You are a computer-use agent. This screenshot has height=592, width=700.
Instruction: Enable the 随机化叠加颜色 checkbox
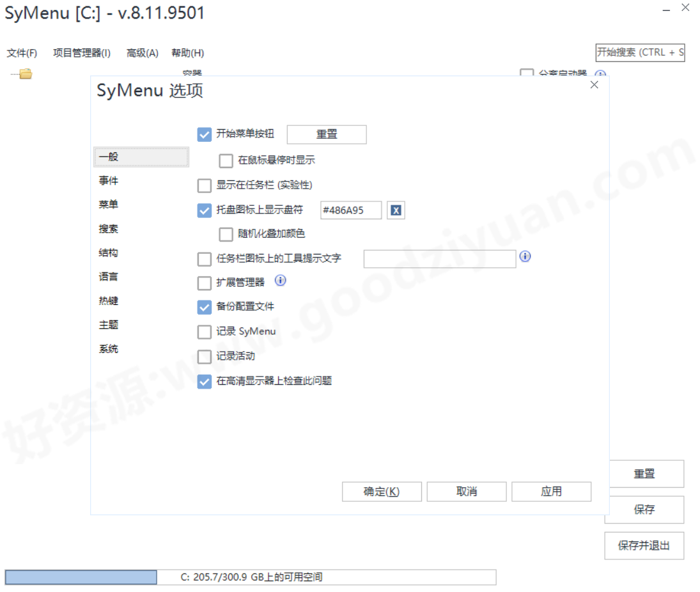226,234
